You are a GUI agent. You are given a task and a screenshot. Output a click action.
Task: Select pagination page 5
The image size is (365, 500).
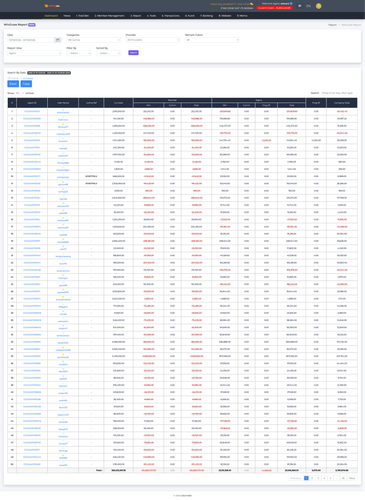click(330, 478)
